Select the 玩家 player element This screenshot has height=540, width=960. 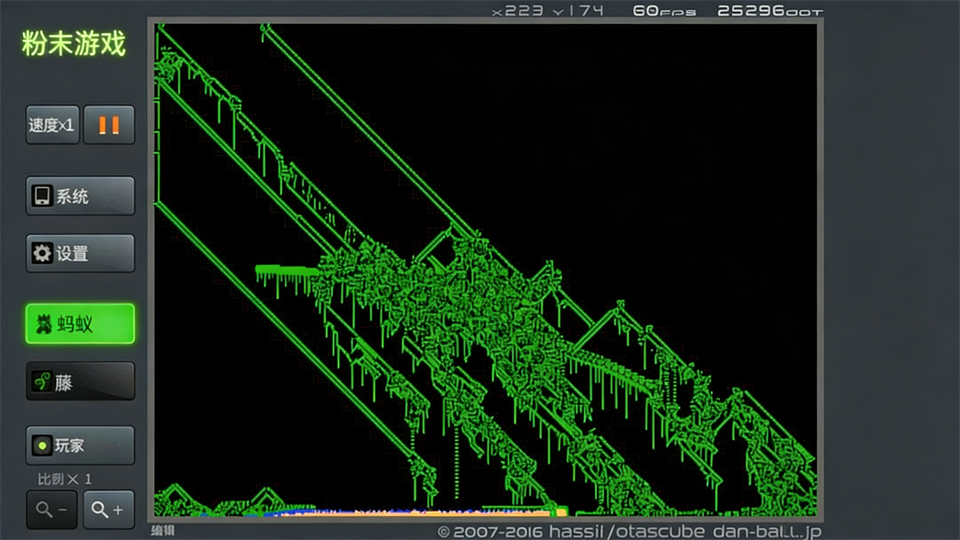tap(80, 445)
